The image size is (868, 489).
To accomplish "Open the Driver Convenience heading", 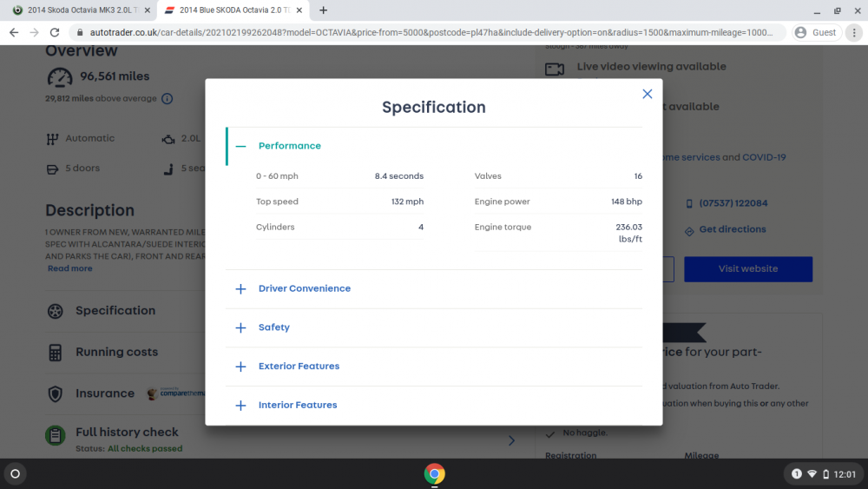I will (x=305, y=288).
